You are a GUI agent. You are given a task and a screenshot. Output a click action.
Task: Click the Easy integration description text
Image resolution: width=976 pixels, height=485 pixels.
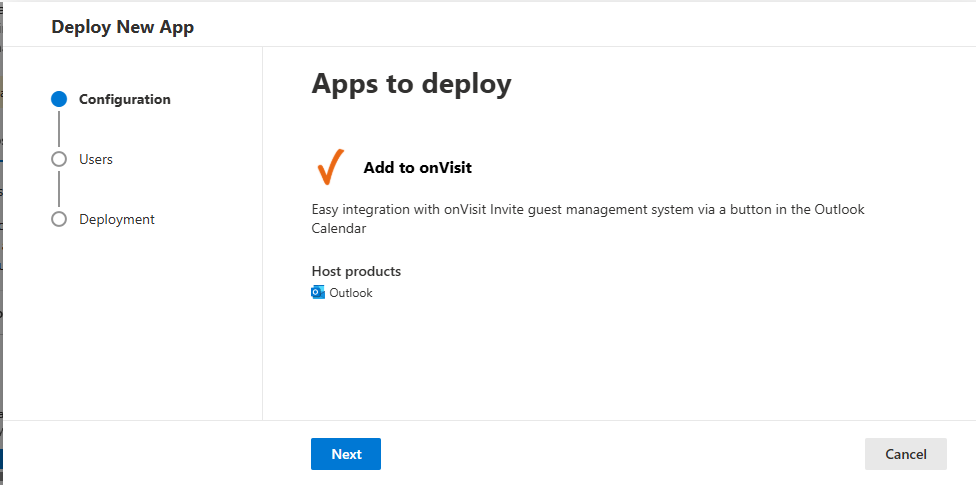[588, 219]
